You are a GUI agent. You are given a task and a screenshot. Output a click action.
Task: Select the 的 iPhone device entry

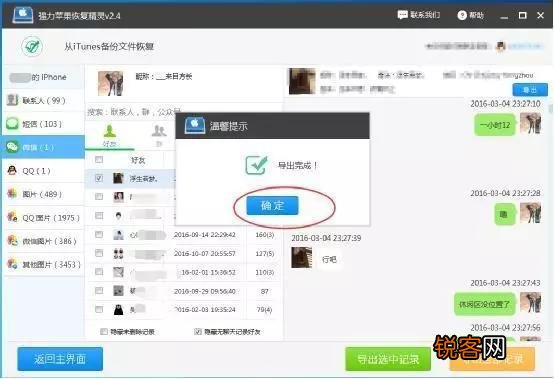[43, 77]
